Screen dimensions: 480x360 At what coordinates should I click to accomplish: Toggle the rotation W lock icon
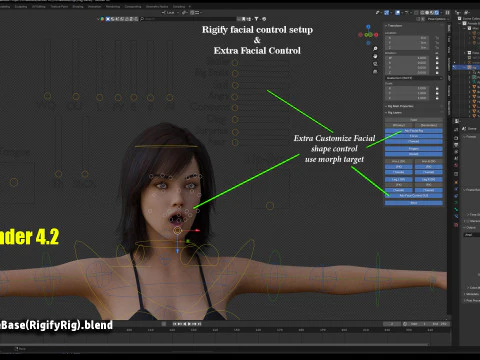437,58
